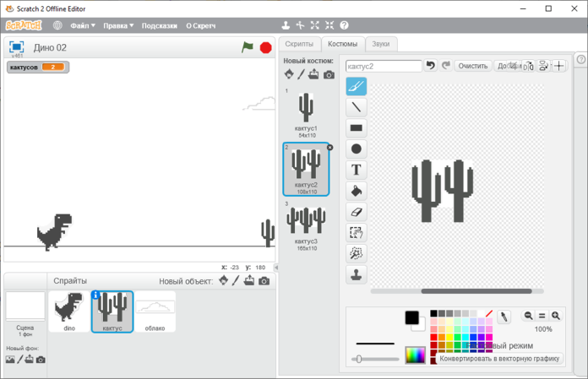588x379 pixels.
Task: Delete costume кактус2 with x button
Action: click(x=330, y=148)
